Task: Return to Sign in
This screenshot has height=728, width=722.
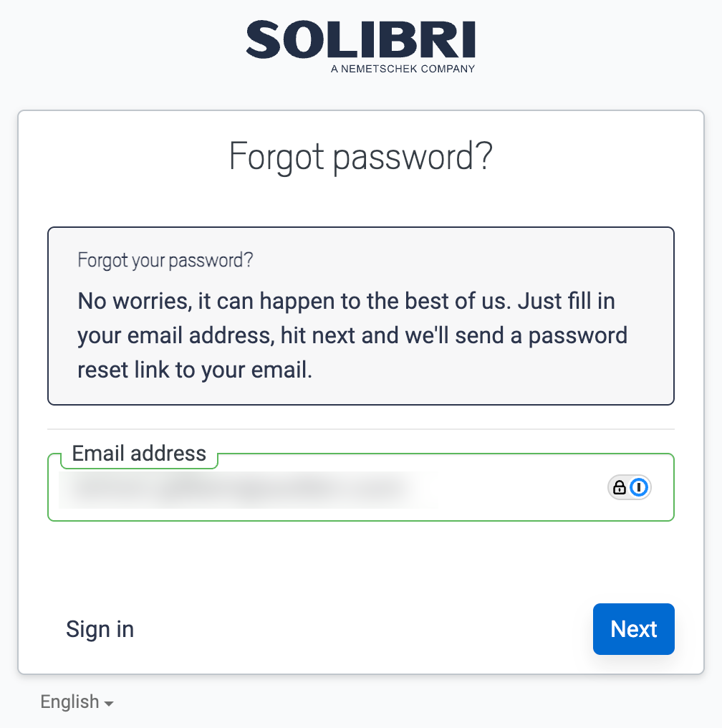Action: [x=100, y=629]
